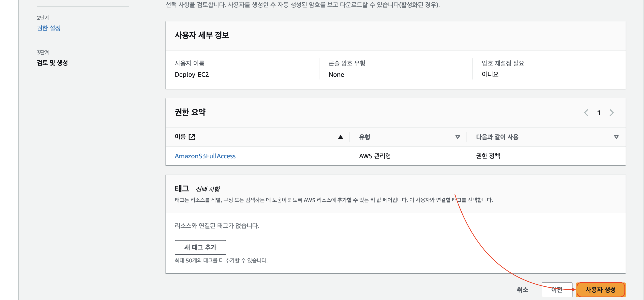Click the 권한 요약 section heading
The width and height of the screenshot is (644, 300).
tap(190, 112)
